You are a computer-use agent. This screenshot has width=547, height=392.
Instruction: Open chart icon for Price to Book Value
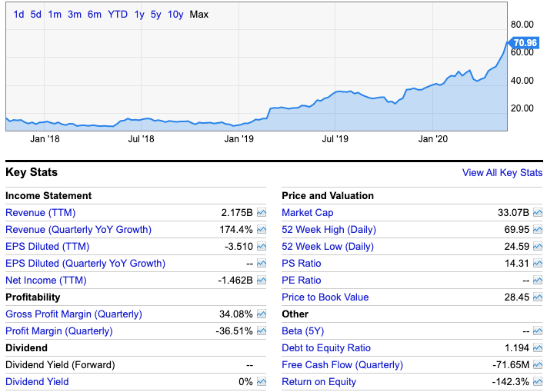538,297
